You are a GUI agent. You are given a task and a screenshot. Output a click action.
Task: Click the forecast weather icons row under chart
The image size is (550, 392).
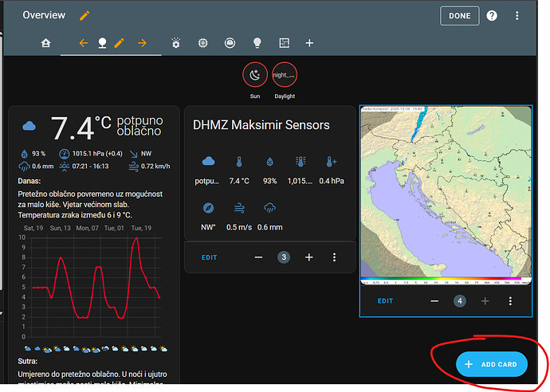tap(96, 349)
